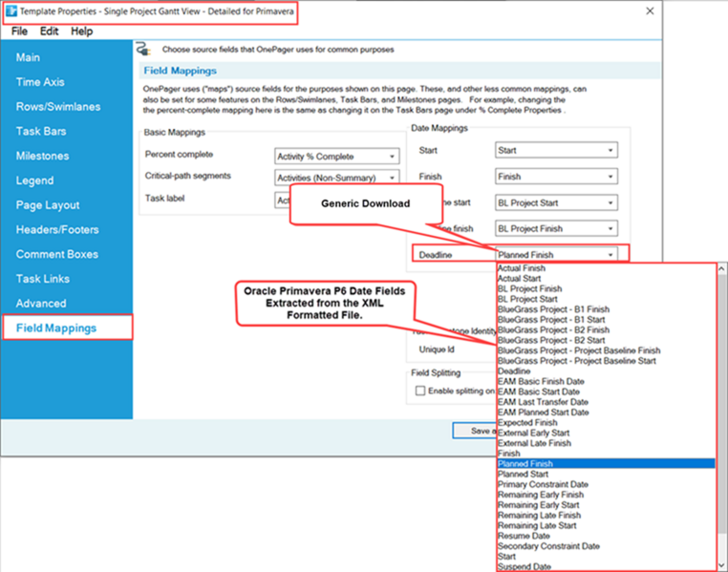Viewport: 728px width, 572px height.
Task: Choose 'Actual Finish' from the list
Action: (606, 268)
